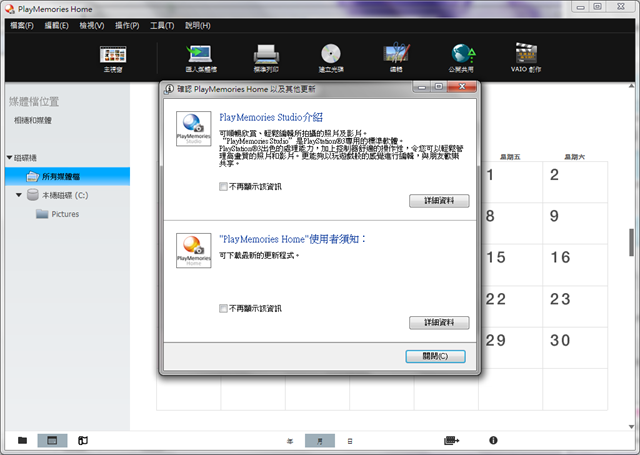Click 詳細資料 button for PlayMemories Home update
640x455 pixels.
coord(439,323)
